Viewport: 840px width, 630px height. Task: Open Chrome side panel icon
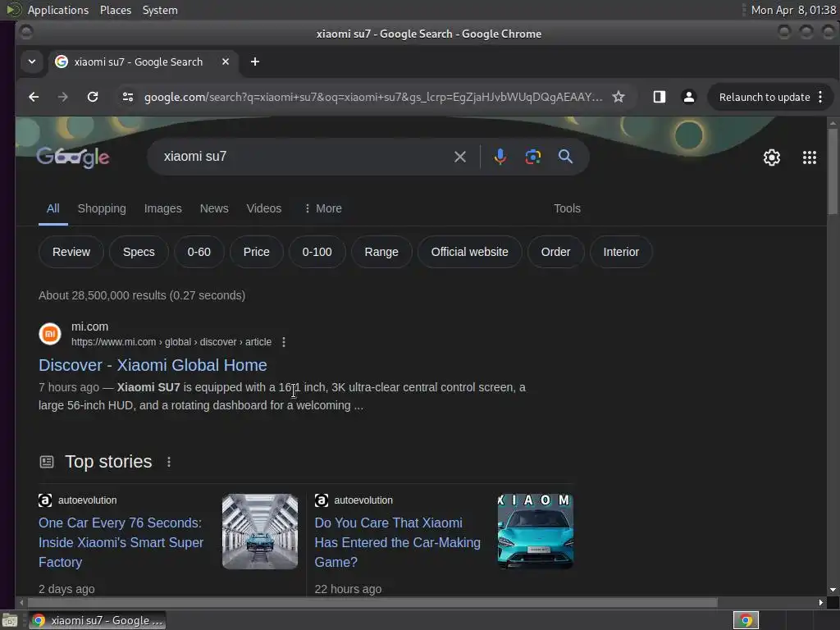[659, 97]
